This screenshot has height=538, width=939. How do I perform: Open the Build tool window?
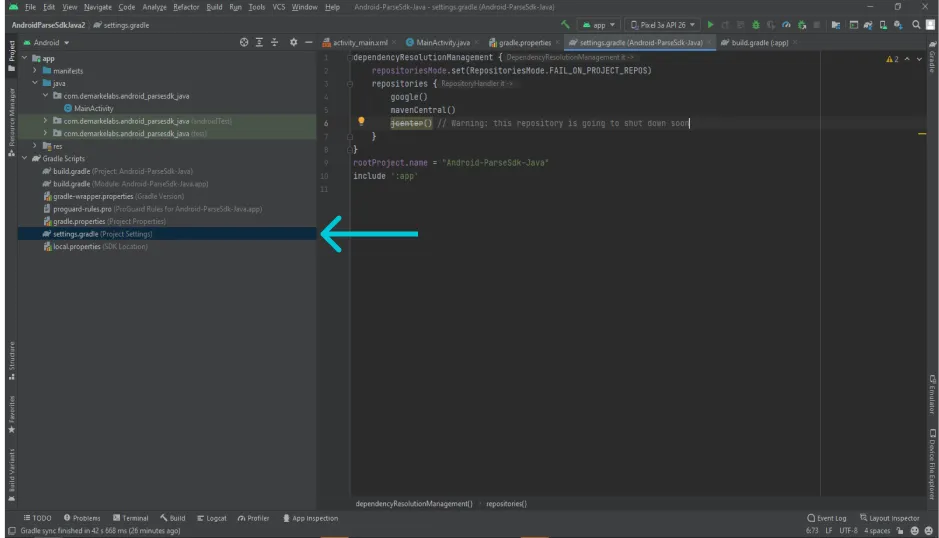tap(172, 518)
